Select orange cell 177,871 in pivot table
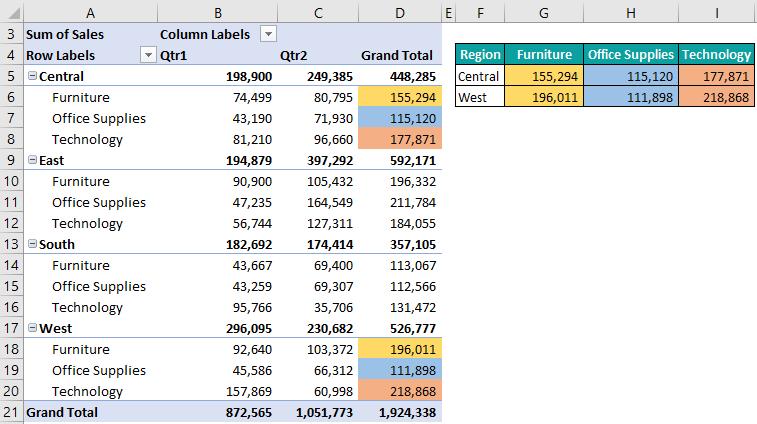 [400, 139]
